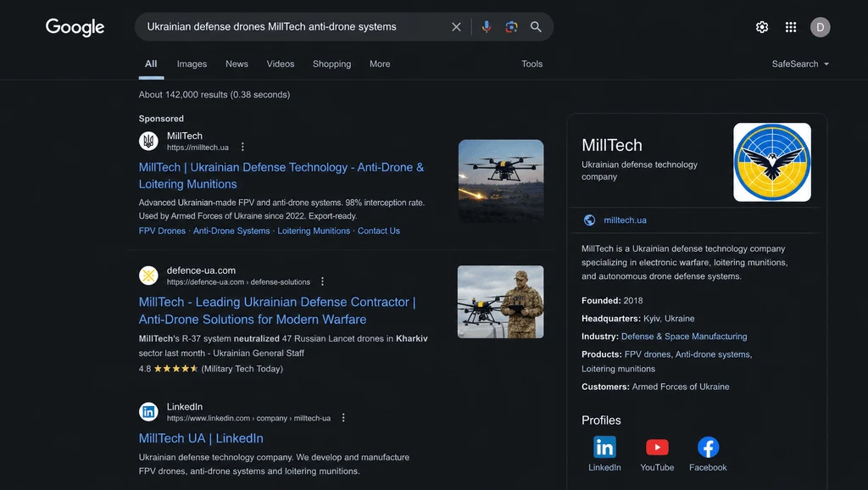Screen dimensions: 868x490
Task: Click globe icon next to milltech.ua
Action: (590, 220)
